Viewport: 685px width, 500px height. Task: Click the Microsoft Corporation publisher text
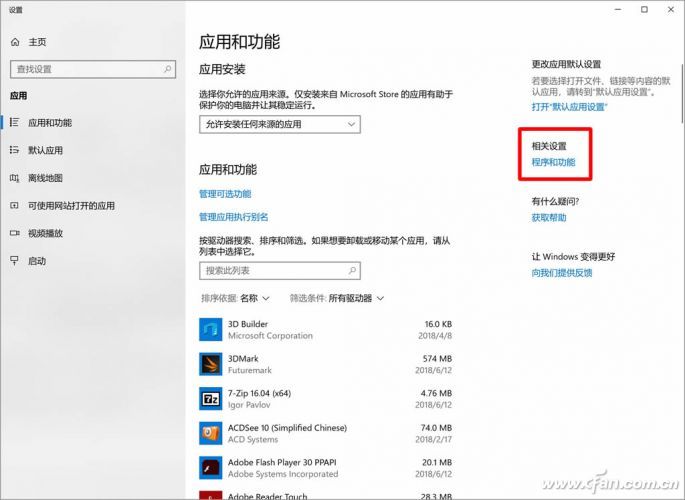pos(270,335)
